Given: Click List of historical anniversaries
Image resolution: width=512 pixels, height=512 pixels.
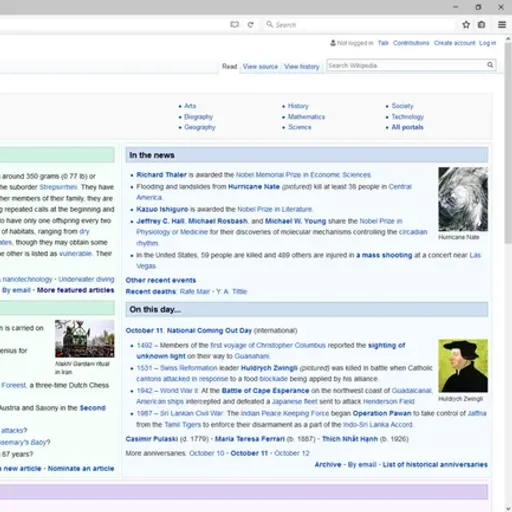Looking at the screenshot, I should tap(435, 464).
